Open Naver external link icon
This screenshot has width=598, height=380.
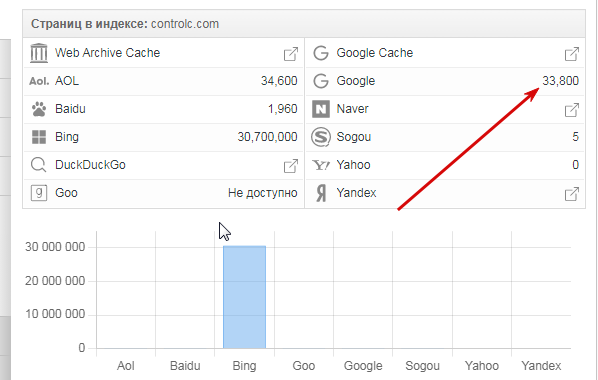pos(572,110)
